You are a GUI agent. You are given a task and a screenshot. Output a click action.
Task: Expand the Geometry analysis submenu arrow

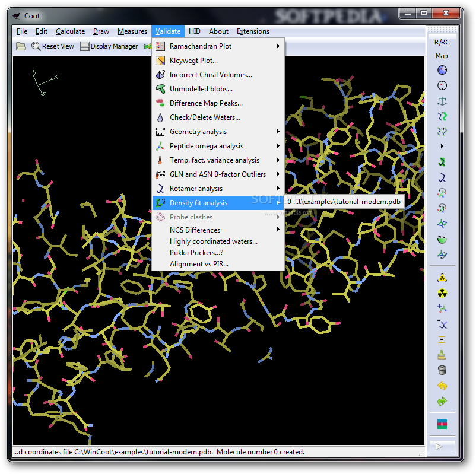coord(278,131)
